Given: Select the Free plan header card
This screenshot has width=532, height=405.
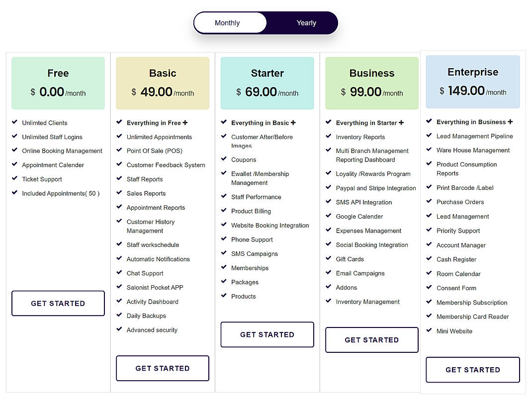Looking at the screenshot, I should 58,83.
